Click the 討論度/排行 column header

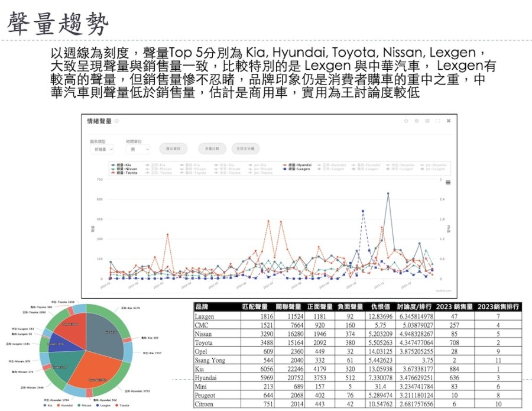(414, 307)
